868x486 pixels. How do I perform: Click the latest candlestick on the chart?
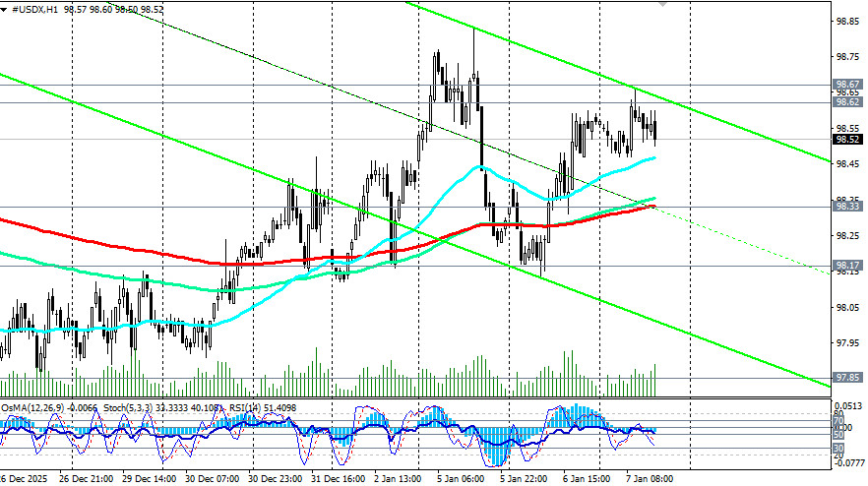[654, 128]
